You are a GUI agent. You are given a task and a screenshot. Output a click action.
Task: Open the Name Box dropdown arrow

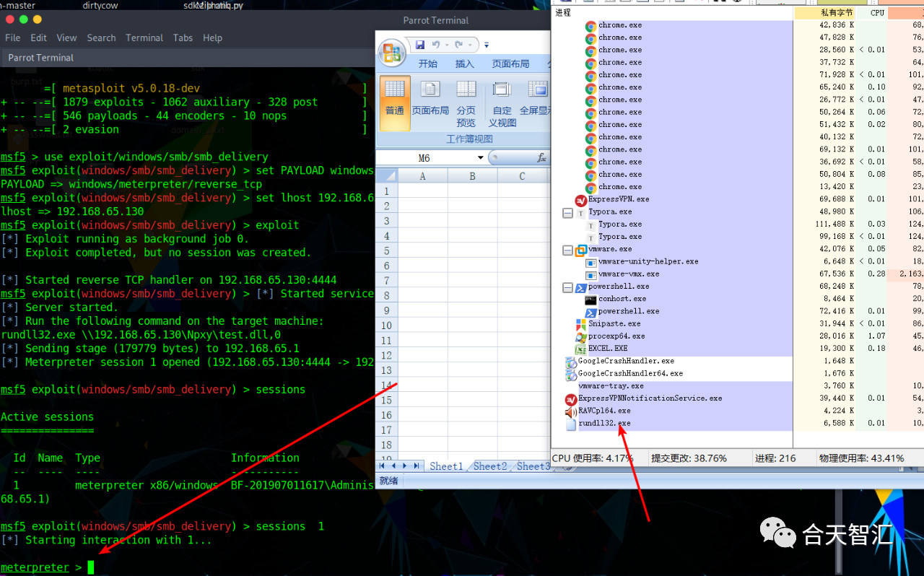point(481,158)
